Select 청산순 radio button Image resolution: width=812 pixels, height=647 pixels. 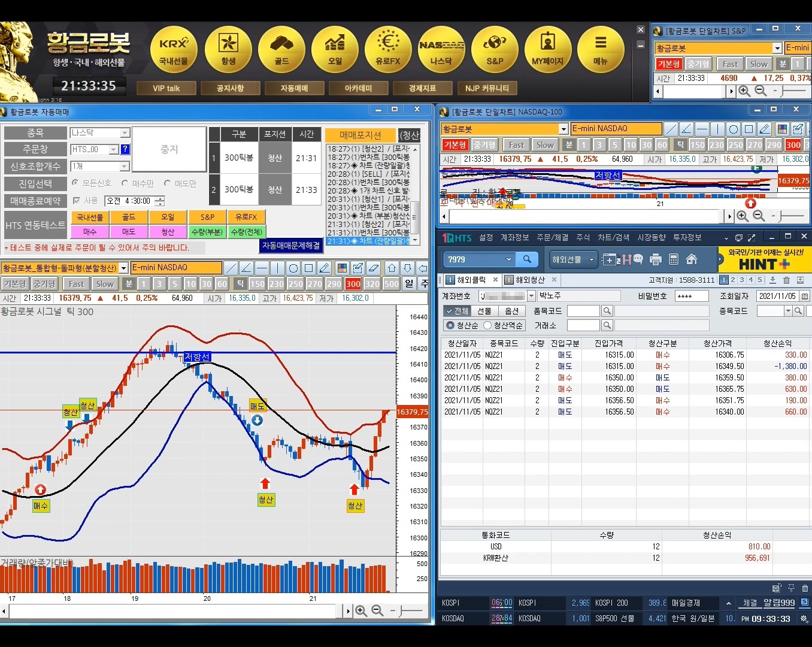coord(450,325)
